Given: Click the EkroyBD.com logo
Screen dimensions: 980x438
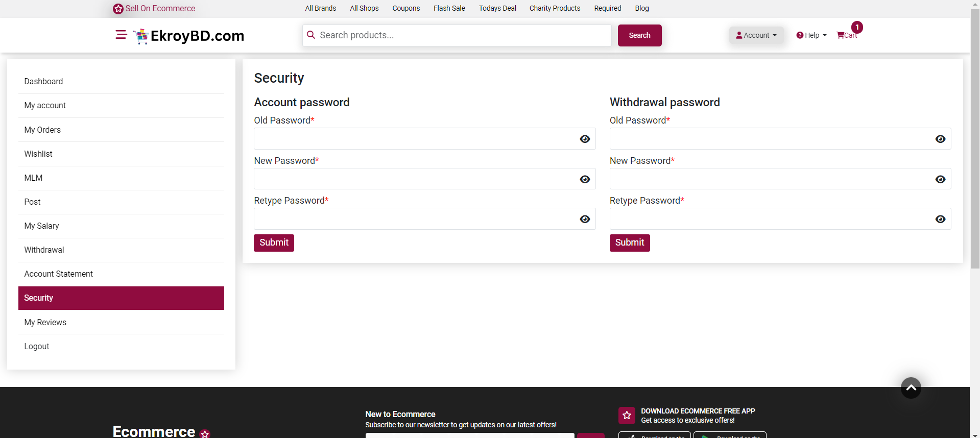Looking at the screenshot, I should tap(189, 36).
